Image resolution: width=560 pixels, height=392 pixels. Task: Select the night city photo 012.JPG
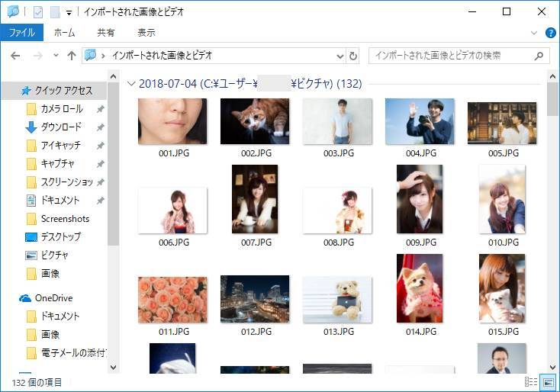click(x=255, y=299)
